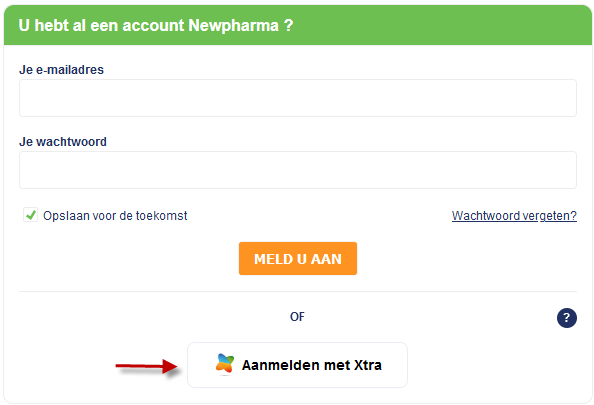Click the Aanmelden met Xtra button

pyautogui.click(x=297, y=365)
